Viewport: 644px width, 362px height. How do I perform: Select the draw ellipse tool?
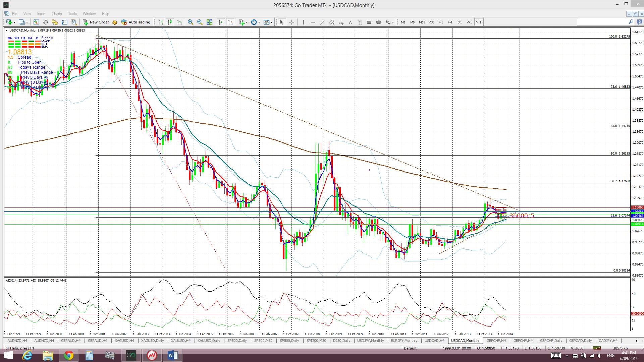379,22
